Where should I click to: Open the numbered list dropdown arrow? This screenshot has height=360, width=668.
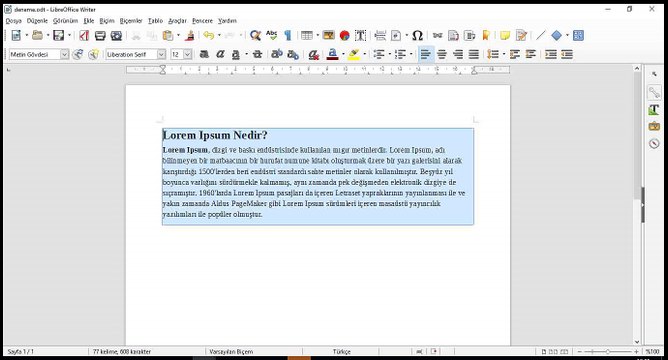coord(411,54)
